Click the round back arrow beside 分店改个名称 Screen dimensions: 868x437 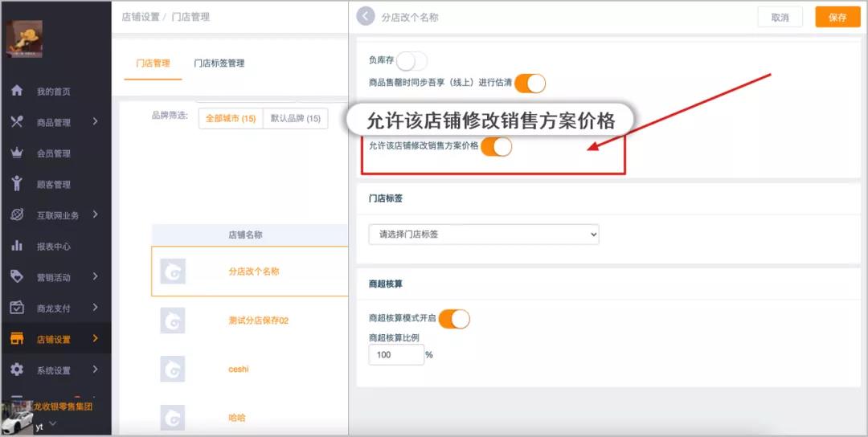(366, 16)
